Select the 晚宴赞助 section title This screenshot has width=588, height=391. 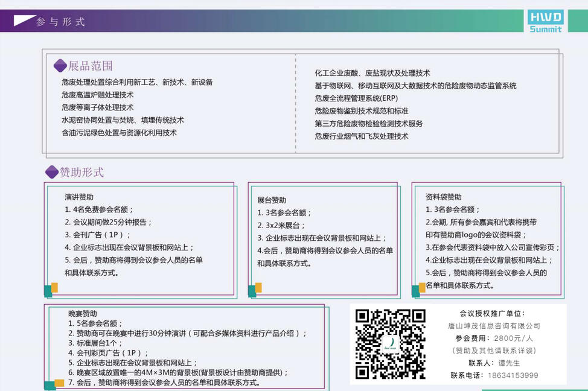[82, 314]
